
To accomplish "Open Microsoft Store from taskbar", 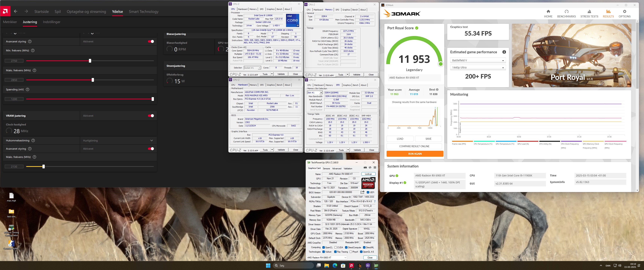I will (343, 265).
